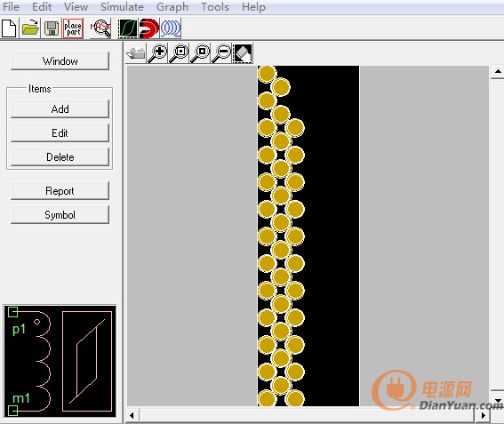Viewport: 504px width, 424px height.
Task: Open the Tools menu
Action: click(215, 7)
